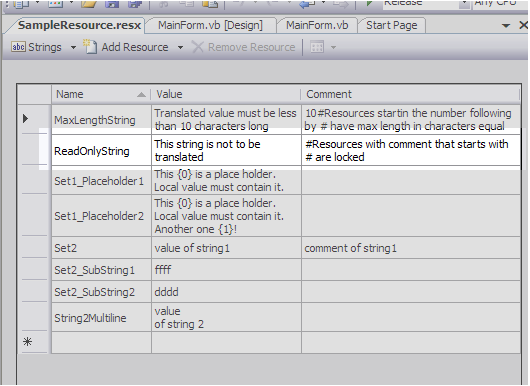Expand the Strings resource type dropdown arrow
Viewport: 530px width, 386px height.
point(73,48)
